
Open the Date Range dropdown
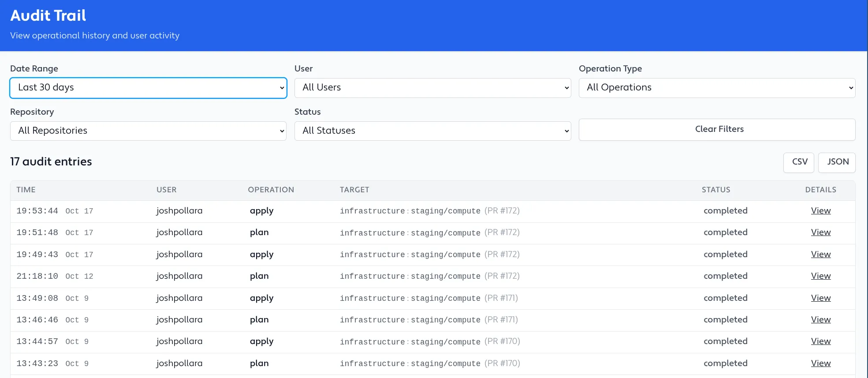(148, 88)
